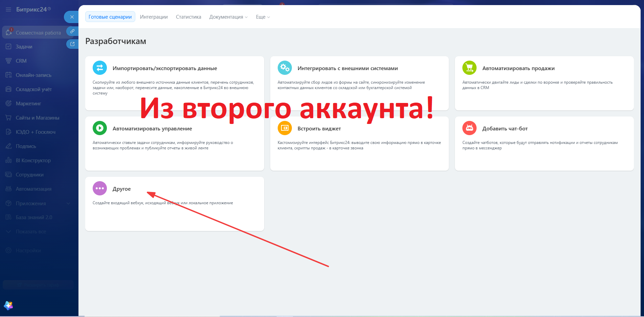Image resolution: width=644 pixels, height=317 pixels.
Task: Open the AI assistant star icon
Action: (8, 305)
